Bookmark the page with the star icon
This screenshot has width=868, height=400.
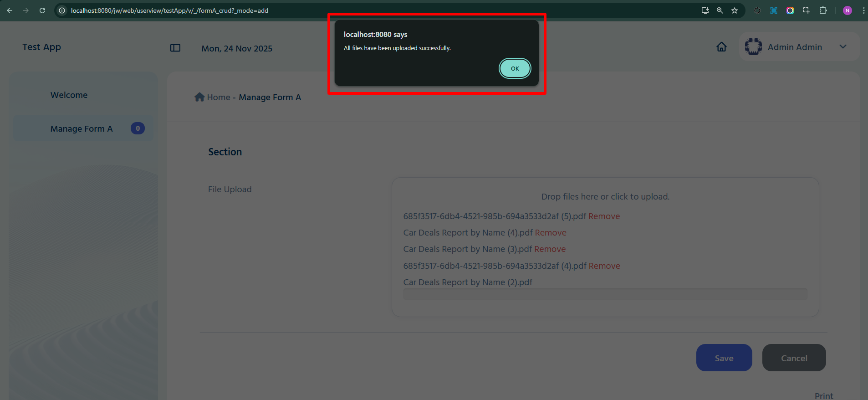click(x=735, y=10)
